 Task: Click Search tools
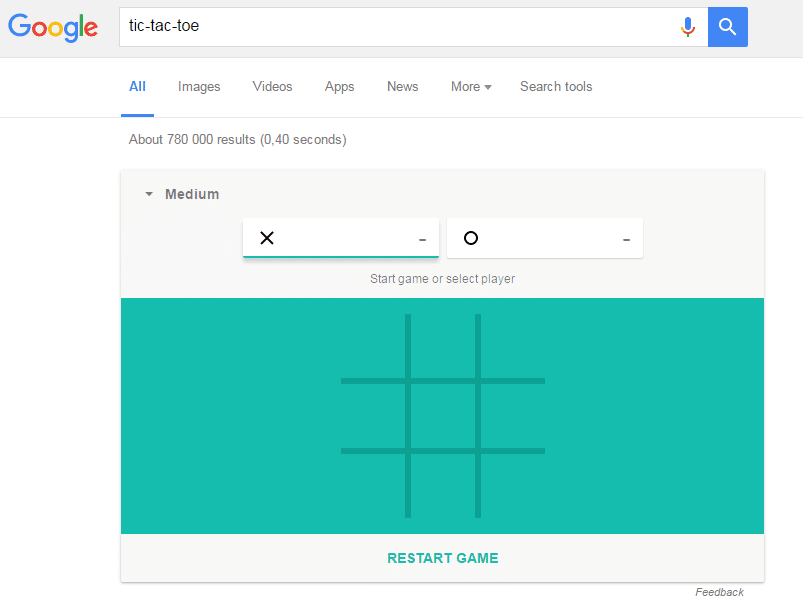point(556,87)
